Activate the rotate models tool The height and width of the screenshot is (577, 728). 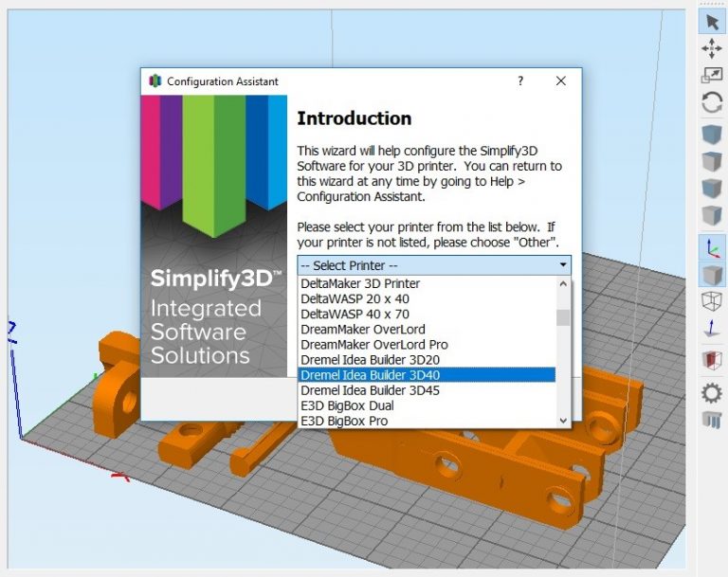pos(712,102)
